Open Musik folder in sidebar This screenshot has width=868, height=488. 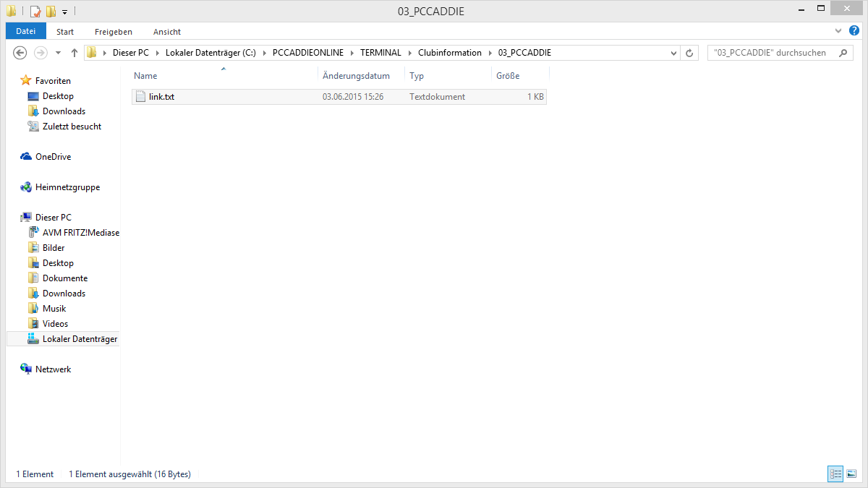(x=54, y=309)
